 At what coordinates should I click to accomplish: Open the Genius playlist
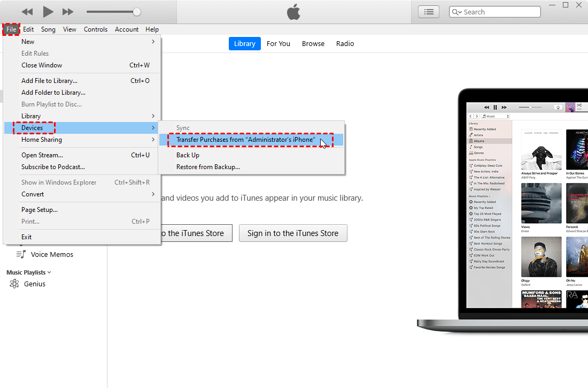[x=35, y=284]
